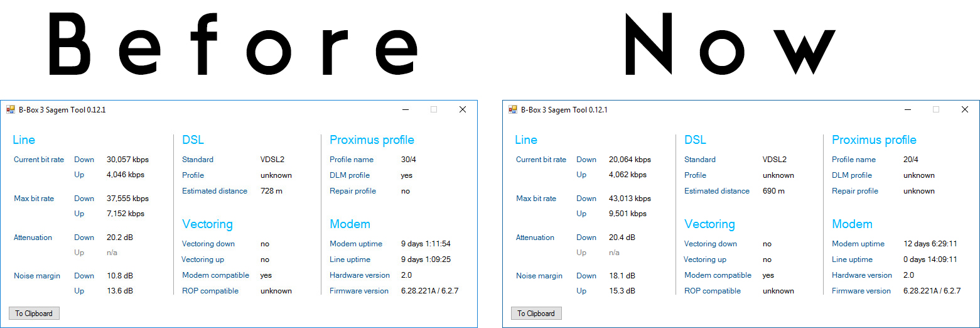Click the maximize box in the Before window
Image resolution: width=980 pixels, height=328 pixels.
434,109
